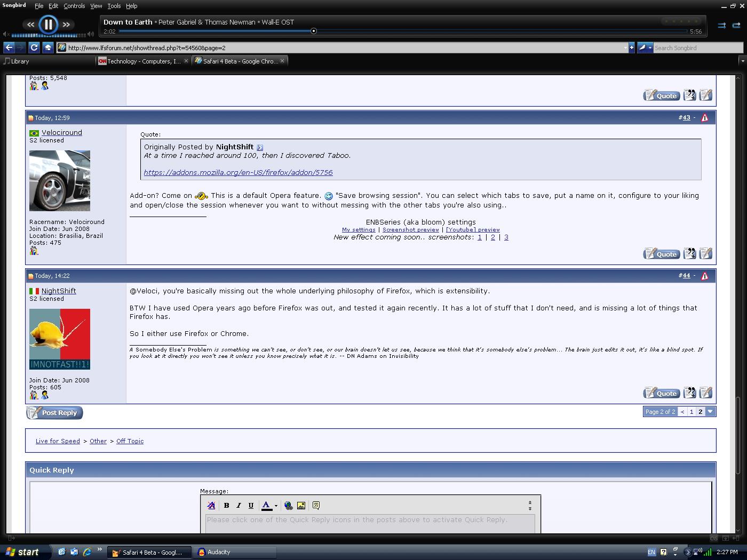Image resolution: width=747 pixels, height=560 pixels.
Task: Click the Post Reply button
Action: [x=54, y=413]
